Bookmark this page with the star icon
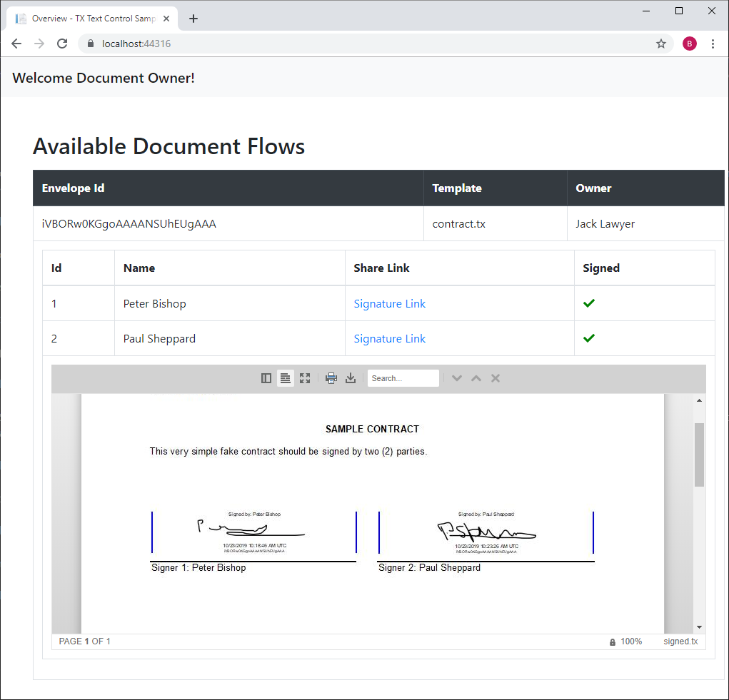Image resolution: width=729 pixels, height=700 pixels. click(661, 44)
